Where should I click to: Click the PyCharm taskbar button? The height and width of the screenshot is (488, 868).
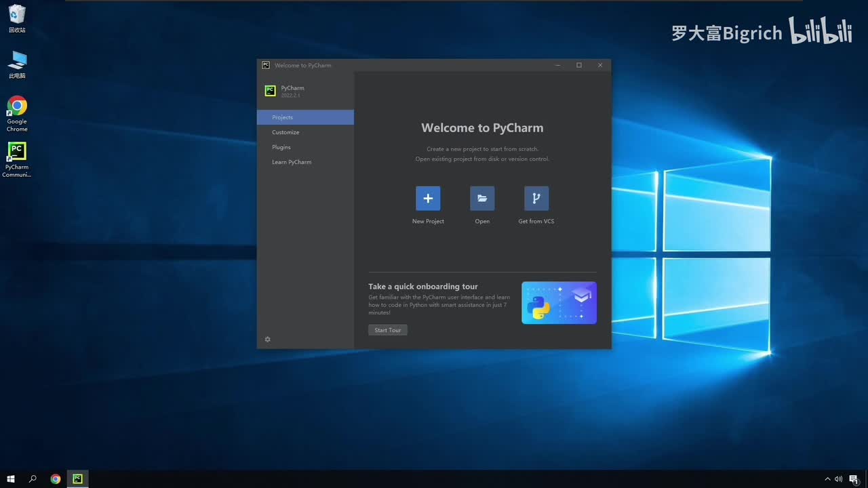77,479
